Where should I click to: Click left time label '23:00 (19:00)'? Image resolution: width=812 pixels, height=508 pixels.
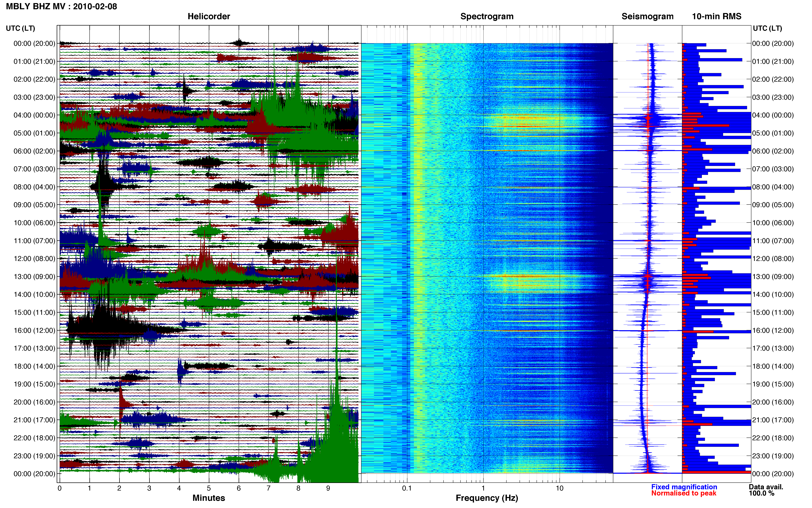[34, 456]
